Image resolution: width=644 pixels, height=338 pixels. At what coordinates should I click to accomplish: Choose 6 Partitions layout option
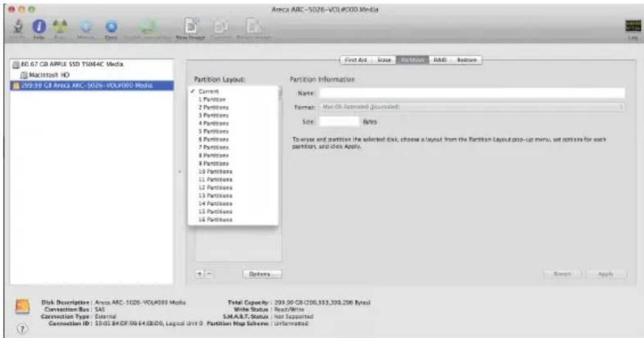pos(234,139)
